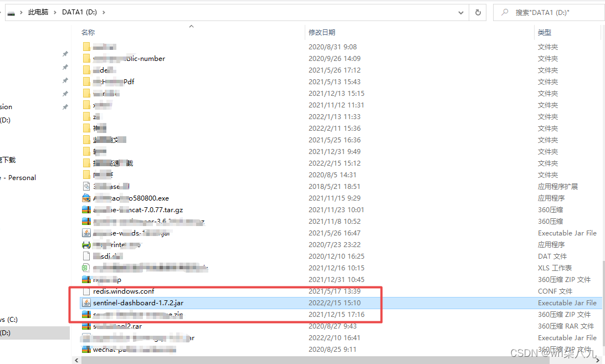Click the CONF 文件 type cell
This screenshot has width=605, height=364.
click(x=555, y=291)
